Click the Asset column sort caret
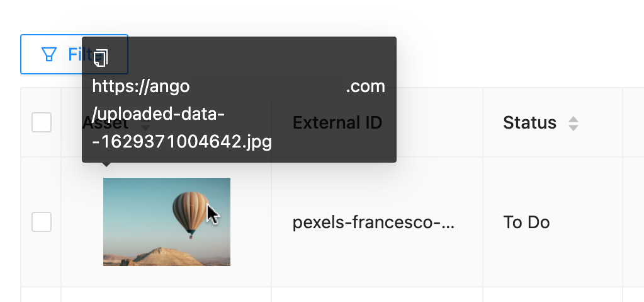The width and height of the screenshot is (644, 302). click(145, 128)
